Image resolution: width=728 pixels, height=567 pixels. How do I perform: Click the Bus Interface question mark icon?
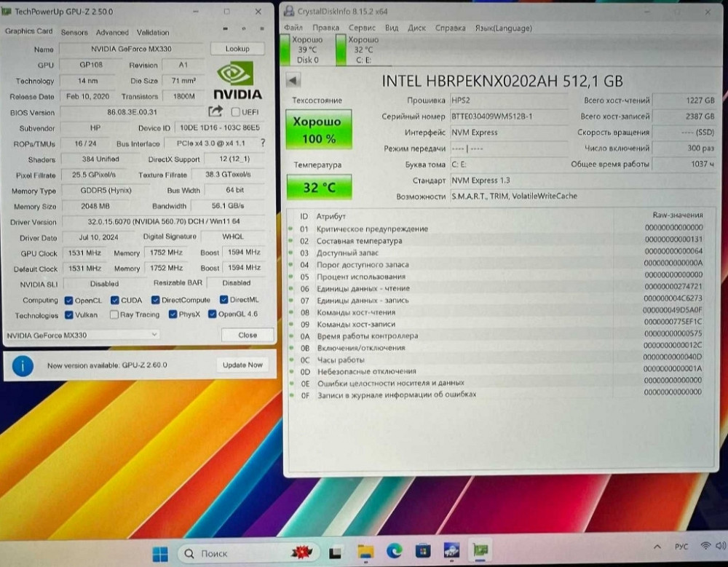point(263,143)
